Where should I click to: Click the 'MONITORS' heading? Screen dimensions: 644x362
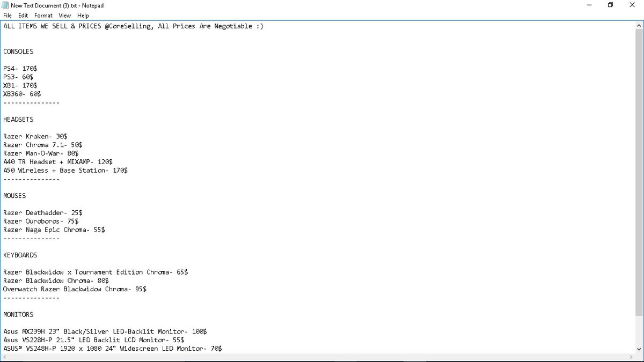click(18, 315)
